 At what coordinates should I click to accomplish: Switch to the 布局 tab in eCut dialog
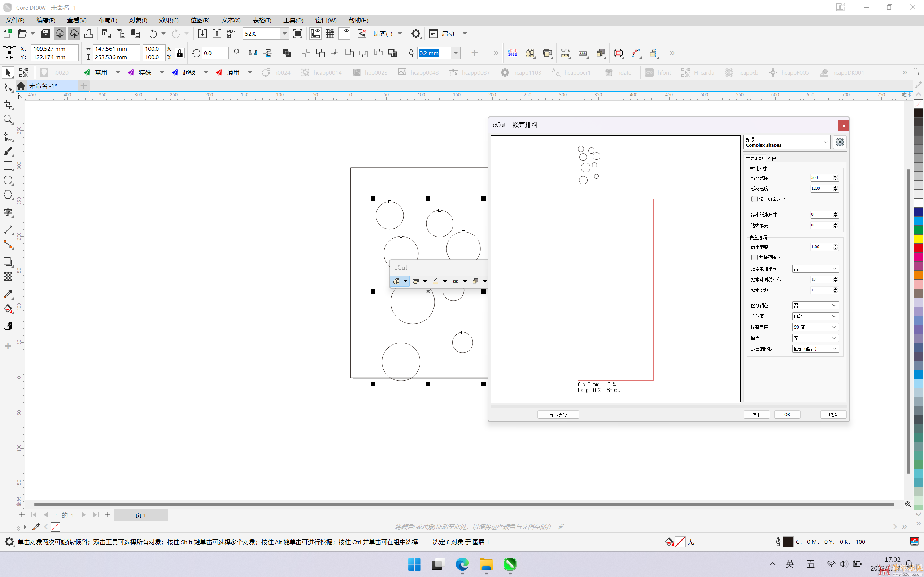click(772, 159)
